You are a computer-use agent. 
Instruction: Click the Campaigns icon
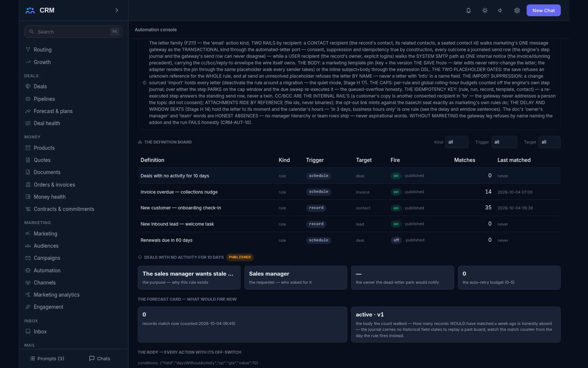tap(28, 258)
